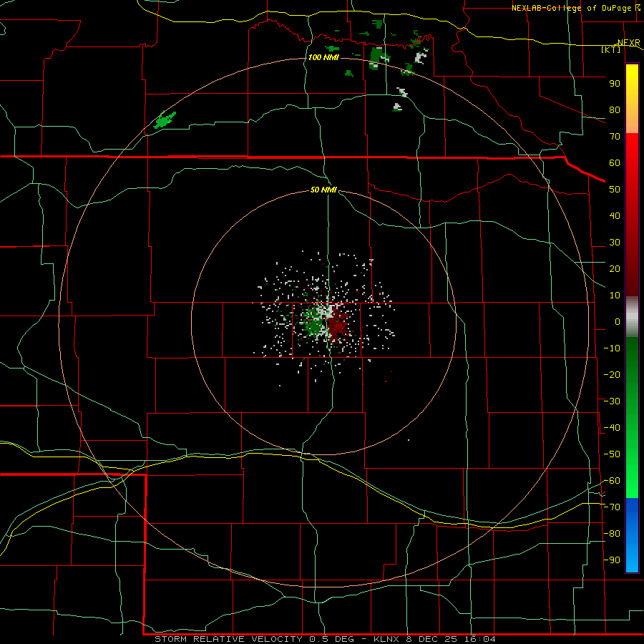The image size is (644, 644).
Task: Click the 60 value on velocity scale
Action: coord(615,162)
